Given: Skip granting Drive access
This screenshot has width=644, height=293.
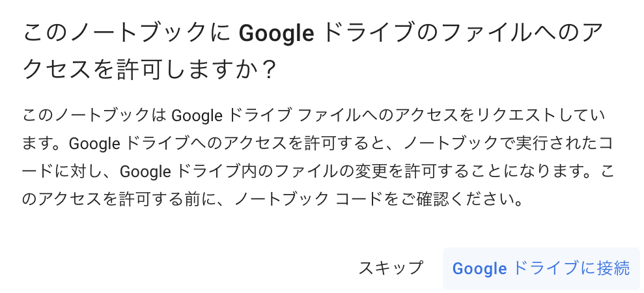Looking at the screenshot, I should (390, 268).
